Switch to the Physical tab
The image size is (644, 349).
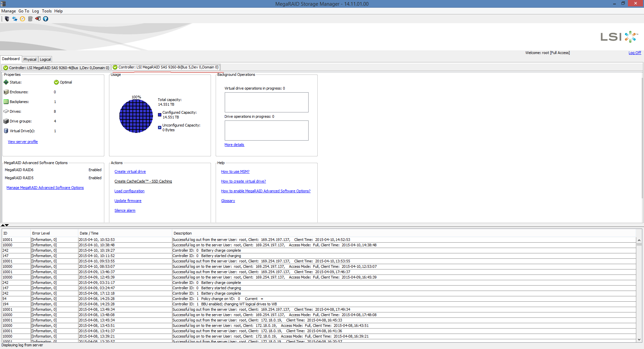(x=30, y=59)
